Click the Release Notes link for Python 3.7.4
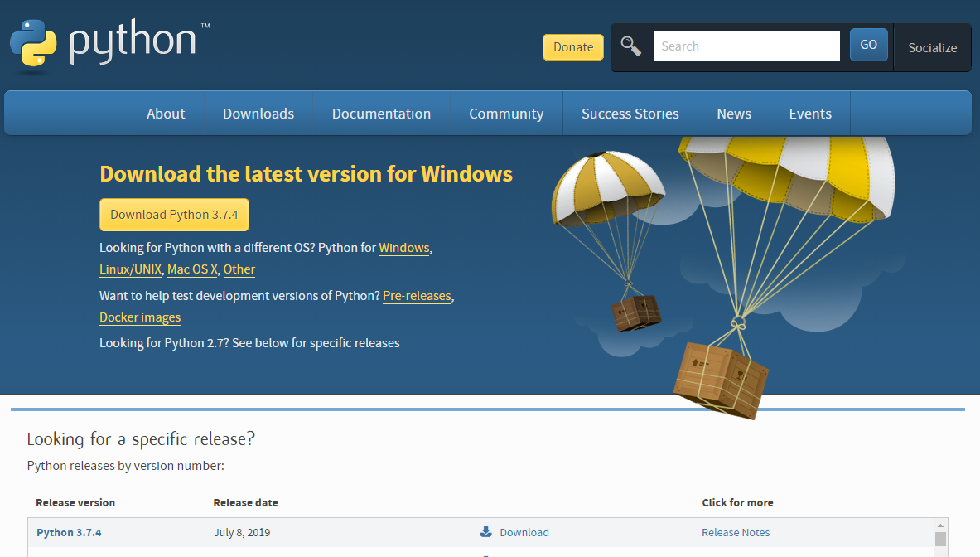This screenshot has width=980, height=557. point(736,532)
